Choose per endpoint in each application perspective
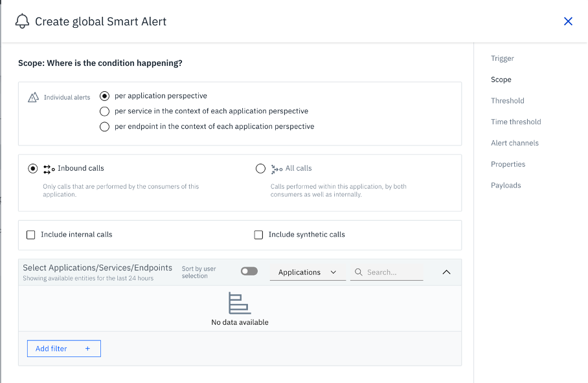The width and height of the screenshot is (588, 383). coord(105,127)
